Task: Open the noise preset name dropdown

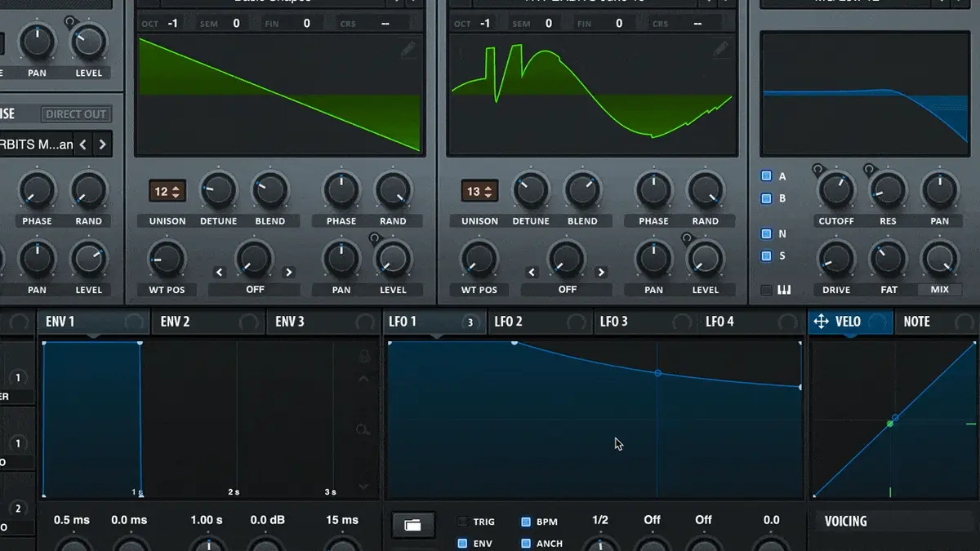Action: click(36, 144)
